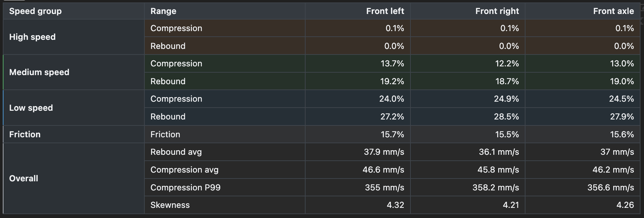Select the 13.7% medium speed compression value
Screen dimensions: 644x218
(392, 64)
